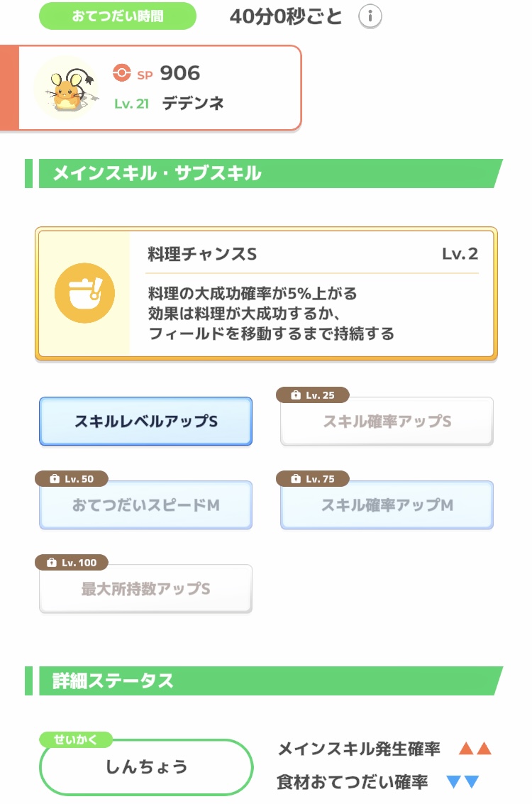Open the 料理チャンスS main skill card
Screen dimensions: 532x804
311,293
